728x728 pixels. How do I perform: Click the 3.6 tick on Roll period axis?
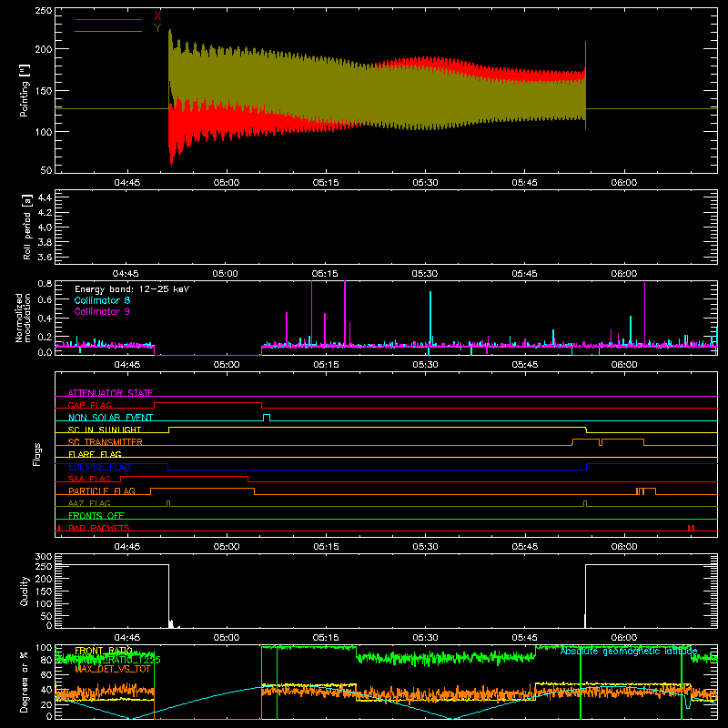[x=45, y=257]
